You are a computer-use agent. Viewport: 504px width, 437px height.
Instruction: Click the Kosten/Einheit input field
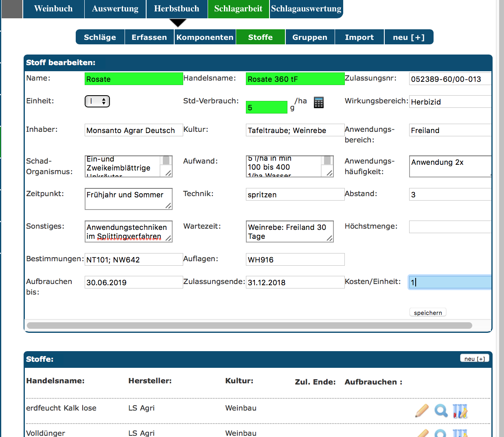[x=450, y=282]
